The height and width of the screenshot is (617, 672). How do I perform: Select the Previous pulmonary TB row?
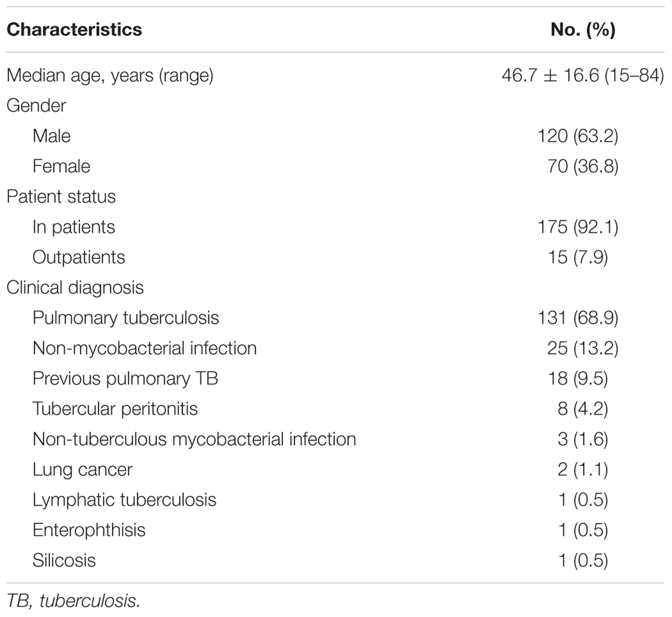point(335,378)
